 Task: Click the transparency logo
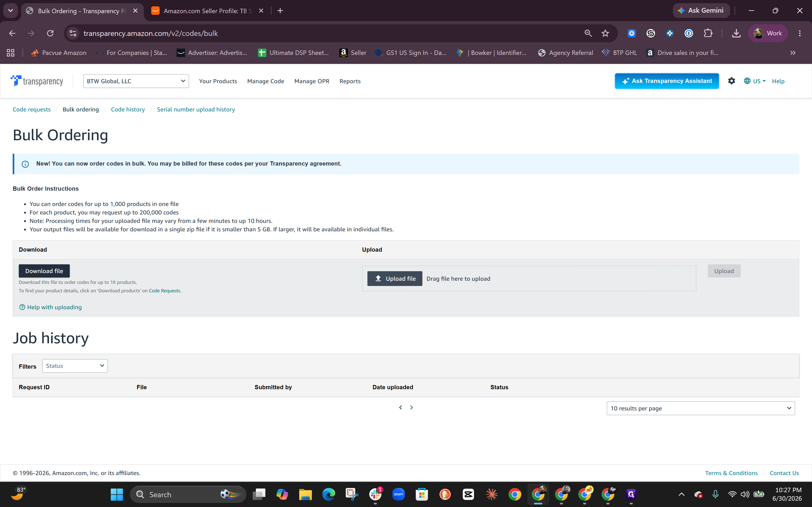[x=37, y=81]
